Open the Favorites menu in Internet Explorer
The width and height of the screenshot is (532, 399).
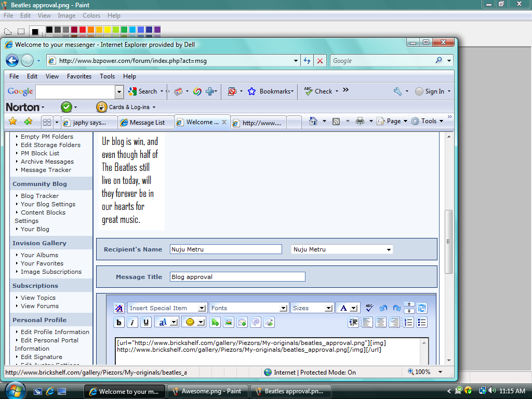click(79, 76)
